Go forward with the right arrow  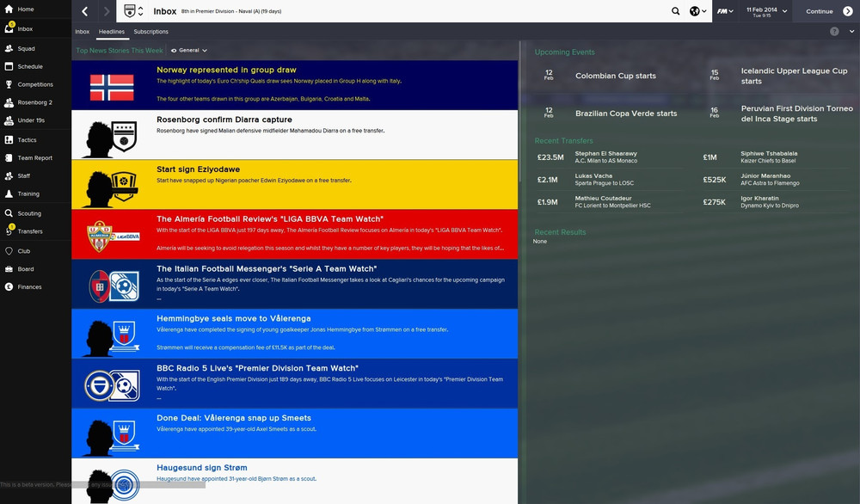click(x=107, y=11)
